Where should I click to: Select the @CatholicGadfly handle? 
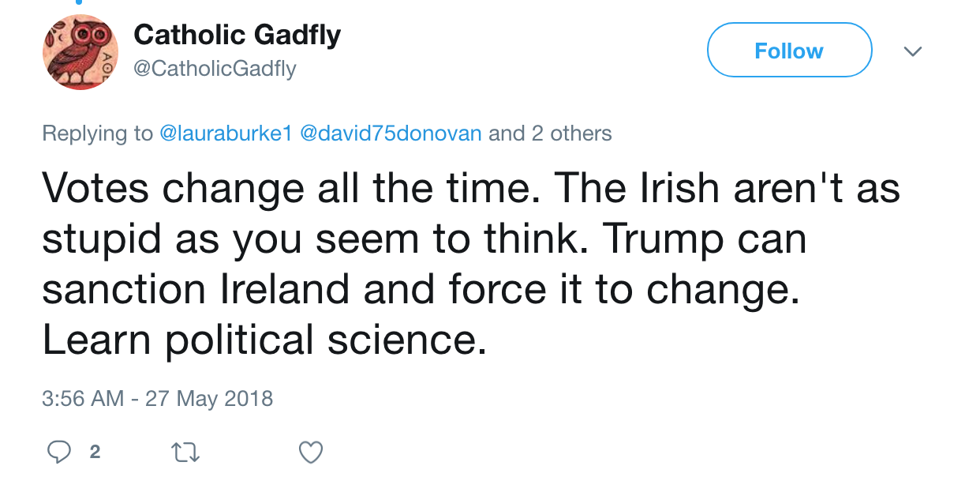click(215, 69)
